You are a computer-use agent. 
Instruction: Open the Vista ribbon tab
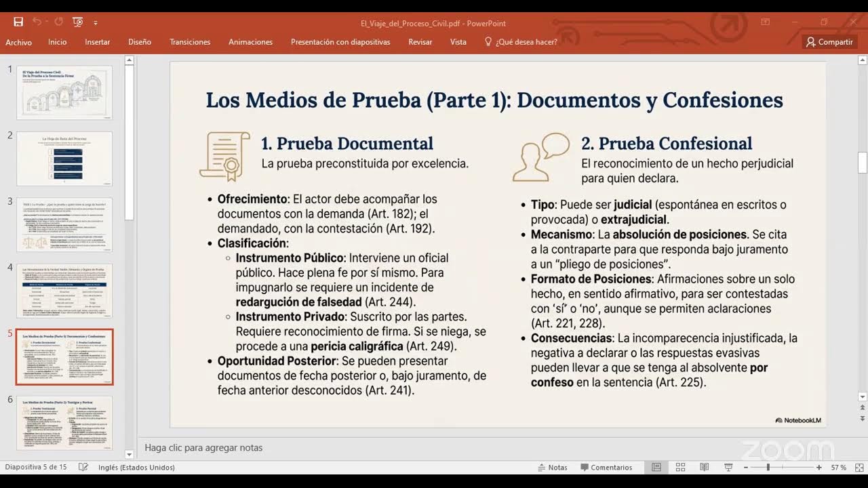tap(458, 42)
